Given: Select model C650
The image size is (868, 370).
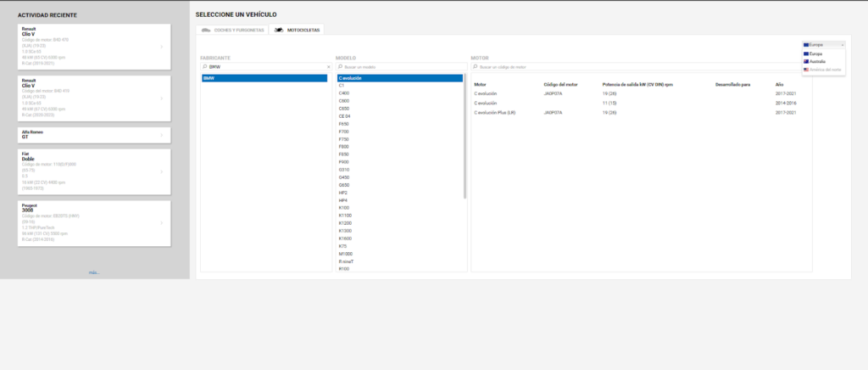Looking at the screenshot, I should click(400, 109).
